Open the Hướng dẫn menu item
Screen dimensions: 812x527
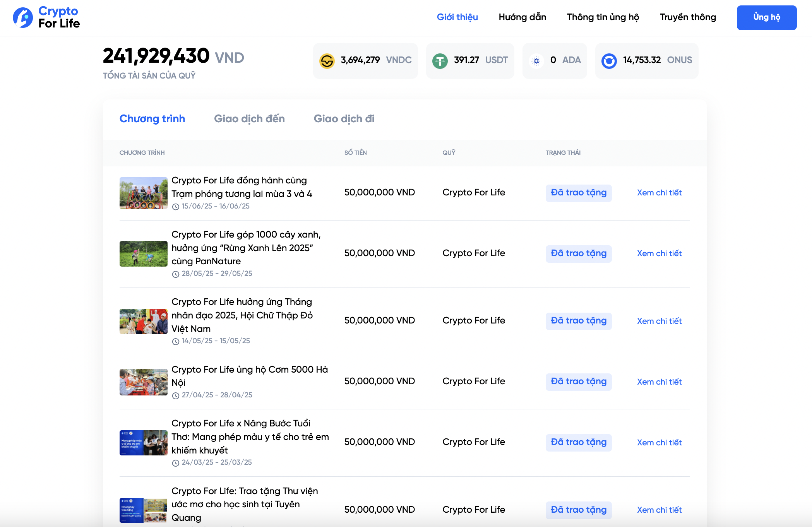pyautogui.click(x=522, y=17)
